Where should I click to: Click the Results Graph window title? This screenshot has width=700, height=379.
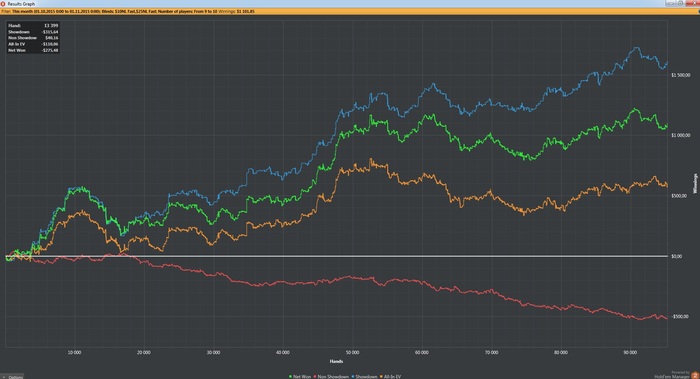coord(21,4)
